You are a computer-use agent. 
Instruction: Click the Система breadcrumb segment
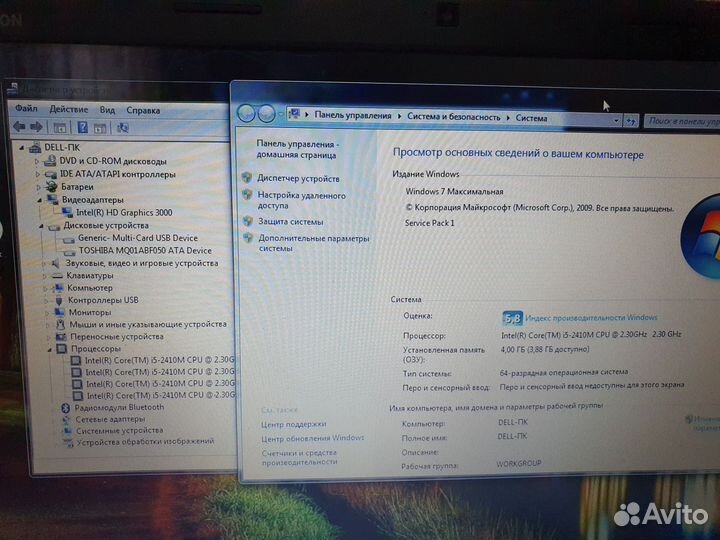click(x=531, y=118)
